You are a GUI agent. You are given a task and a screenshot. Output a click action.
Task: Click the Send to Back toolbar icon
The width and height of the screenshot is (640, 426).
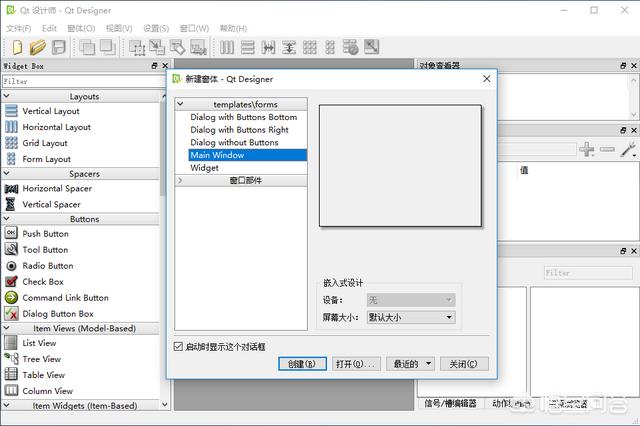(87, 47)
